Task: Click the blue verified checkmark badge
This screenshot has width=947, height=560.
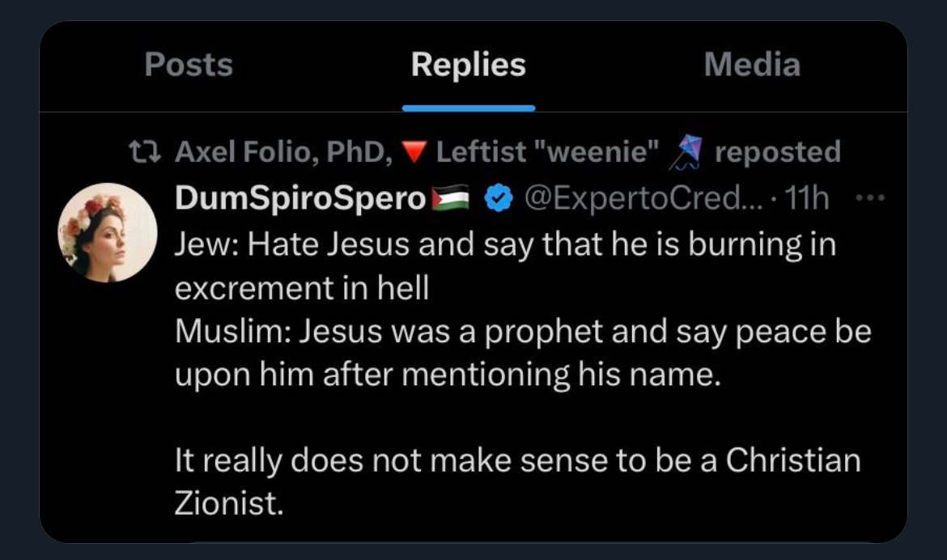Action: [x=497, y=199]
